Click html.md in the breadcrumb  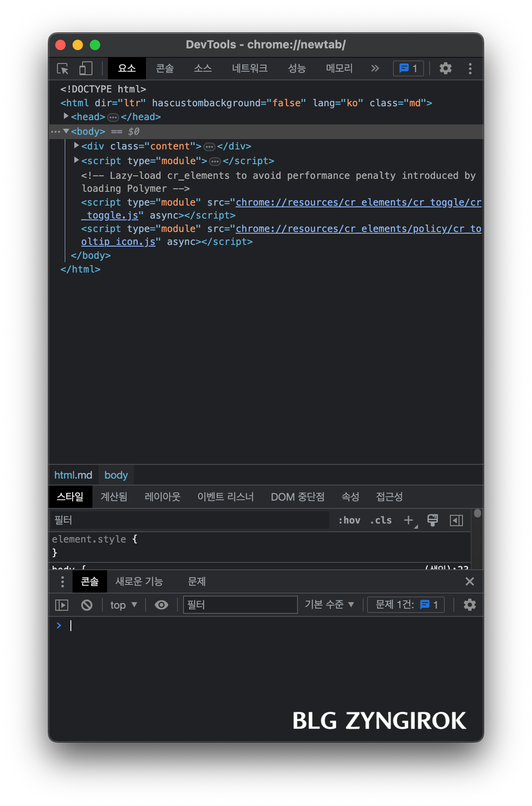tap(73, 475)
